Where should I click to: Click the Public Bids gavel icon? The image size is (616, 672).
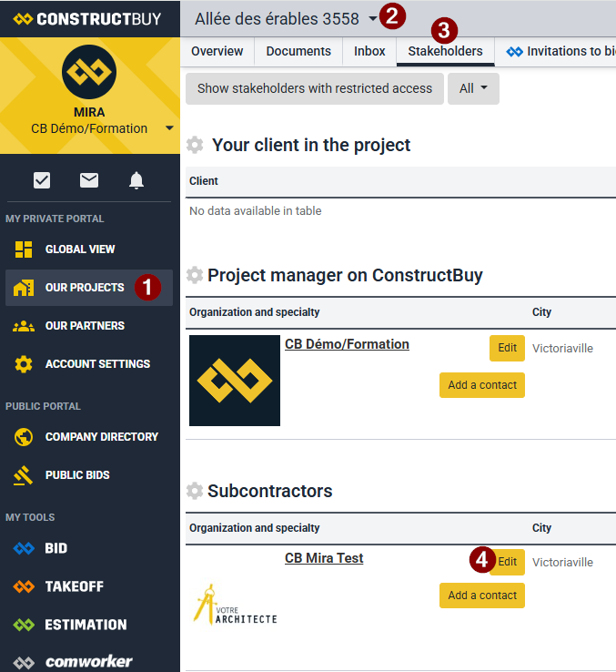point(24,475)
